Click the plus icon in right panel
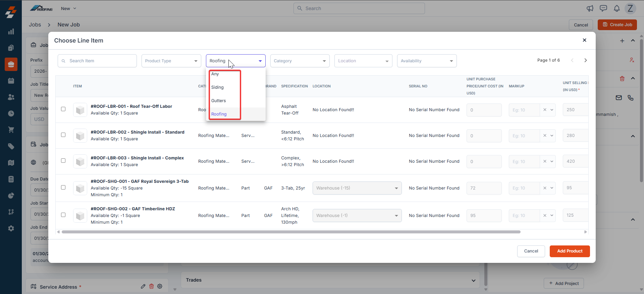The height and width of the screenshot is (294, 644). (622, 41)
